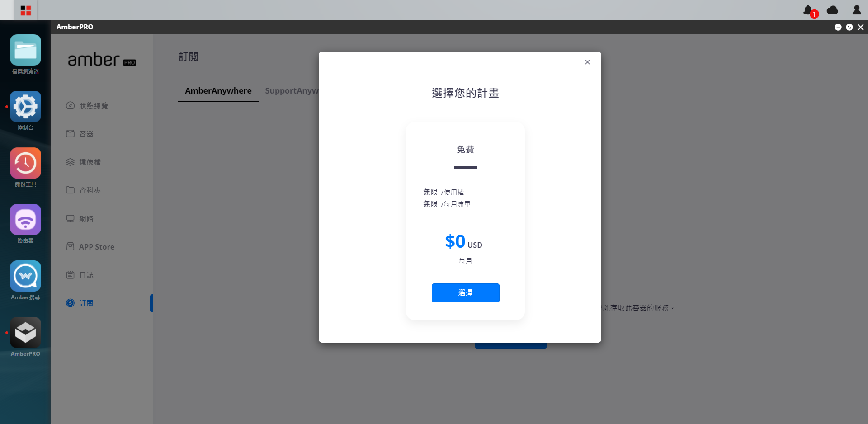Click the 選擇您的計畫 heading

[465, 93]
